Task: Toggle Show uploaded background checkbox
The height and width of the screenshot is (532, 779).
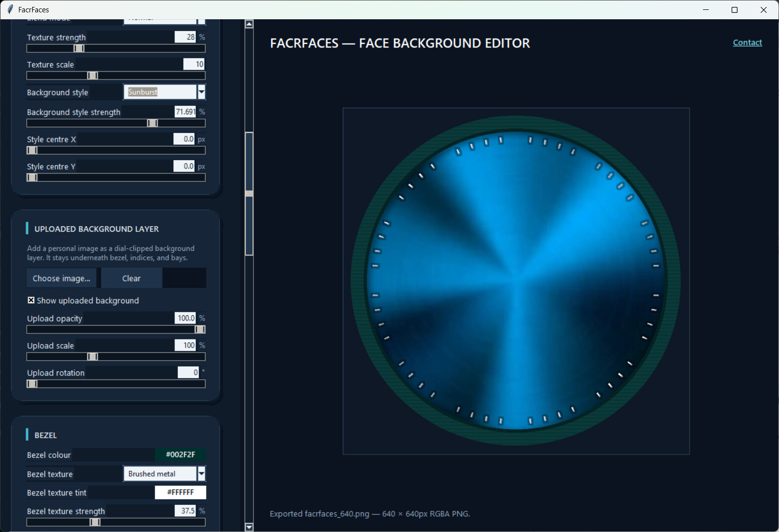Action: (31, 300)
